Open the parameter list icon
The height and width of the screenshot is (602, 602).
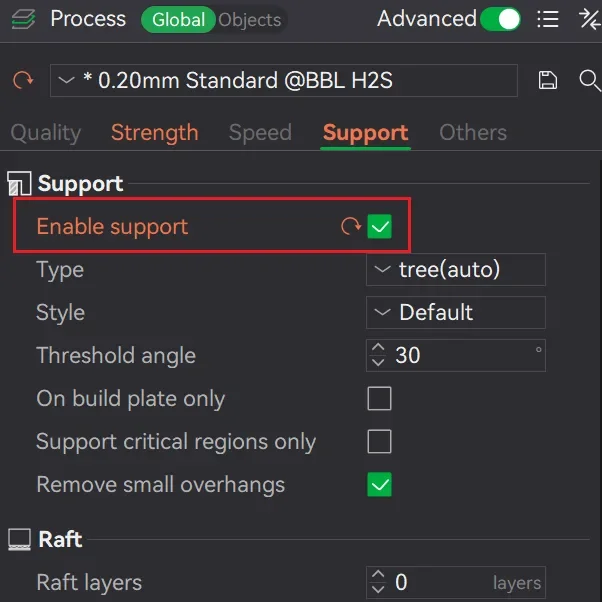click(x=547, y=19)
